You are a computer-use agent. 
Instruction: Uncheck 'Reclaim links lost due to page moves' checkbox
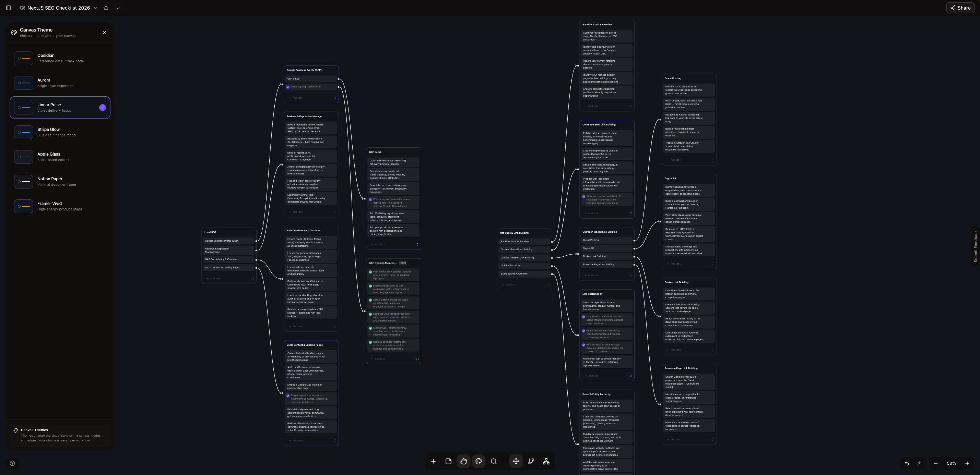[583, 345]
